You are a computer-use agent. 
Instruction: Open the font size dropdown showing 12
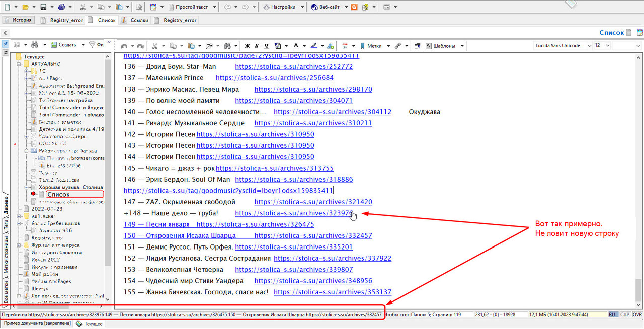[602, 46]
